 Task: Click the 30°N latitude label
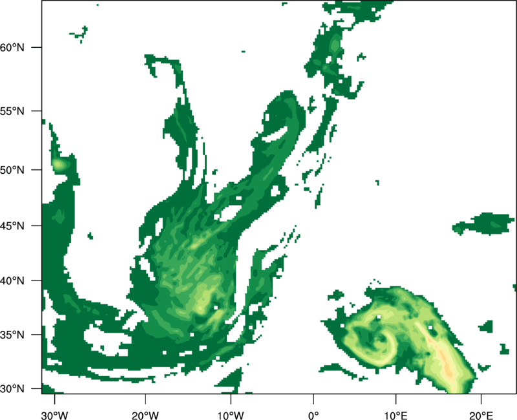click(12, 389)
